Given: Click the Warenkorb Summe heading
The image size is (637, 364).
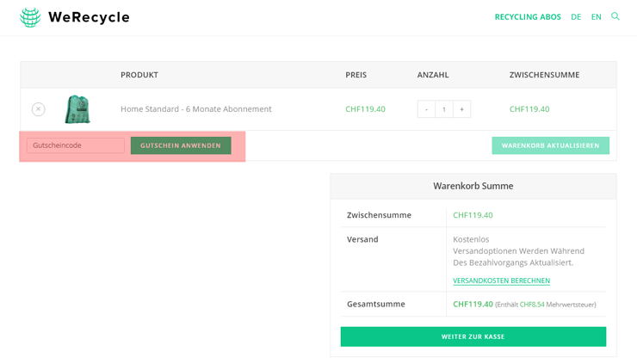Looking at the screenshot, I should (473, 186).
